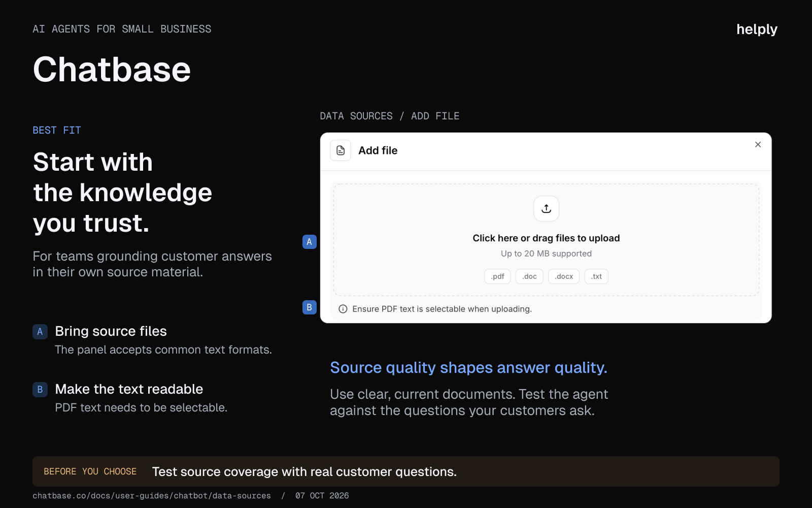Click 'AI AGENTS FOR SMALL BUSINESS' label
Screen dimensions: 812x508
122,29
